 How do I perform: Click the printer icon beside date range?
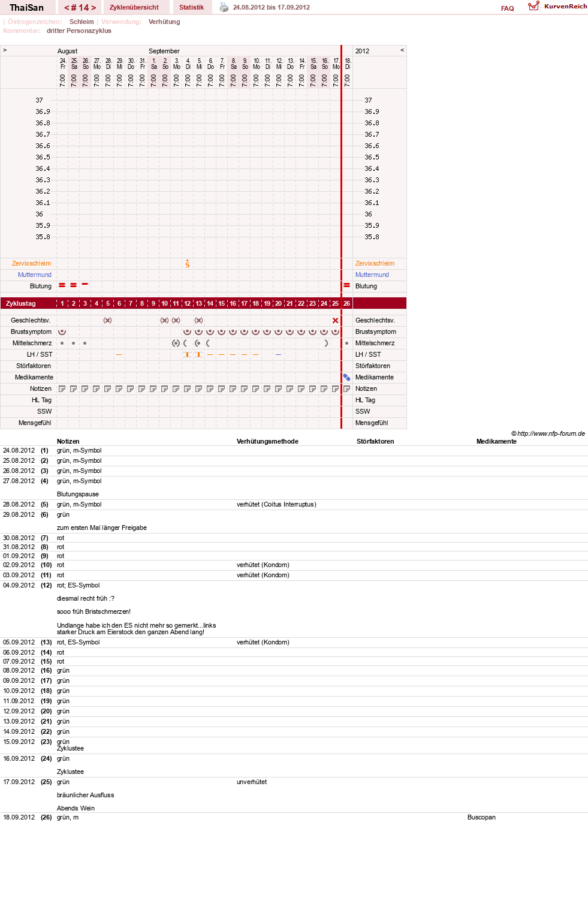[x=224, y=7]
